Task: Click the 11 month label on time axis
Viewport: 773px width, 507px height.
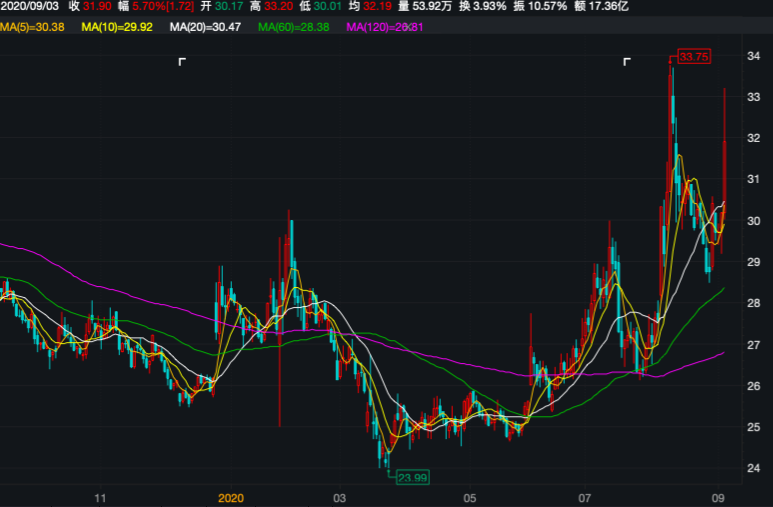Action: (100, 496)
